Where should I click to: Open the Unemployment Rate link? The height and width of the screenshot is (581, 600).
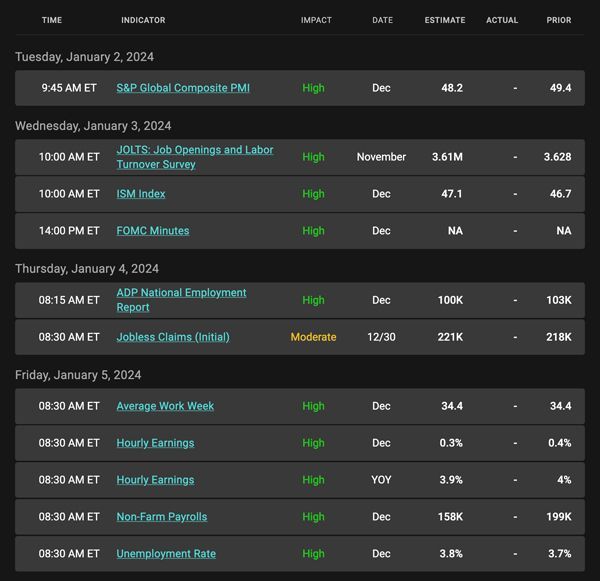coord(166,554)
